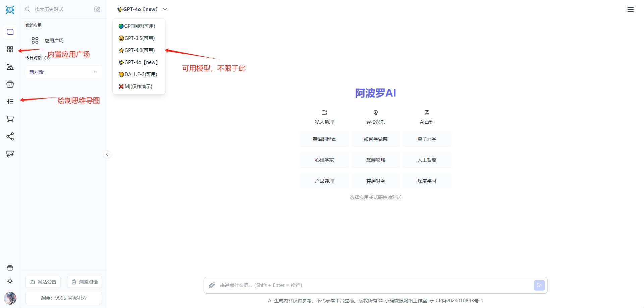The height and width of the screenshot is (308, 644).
Task: Open the app square grid icon
Action: pos(10,49)
